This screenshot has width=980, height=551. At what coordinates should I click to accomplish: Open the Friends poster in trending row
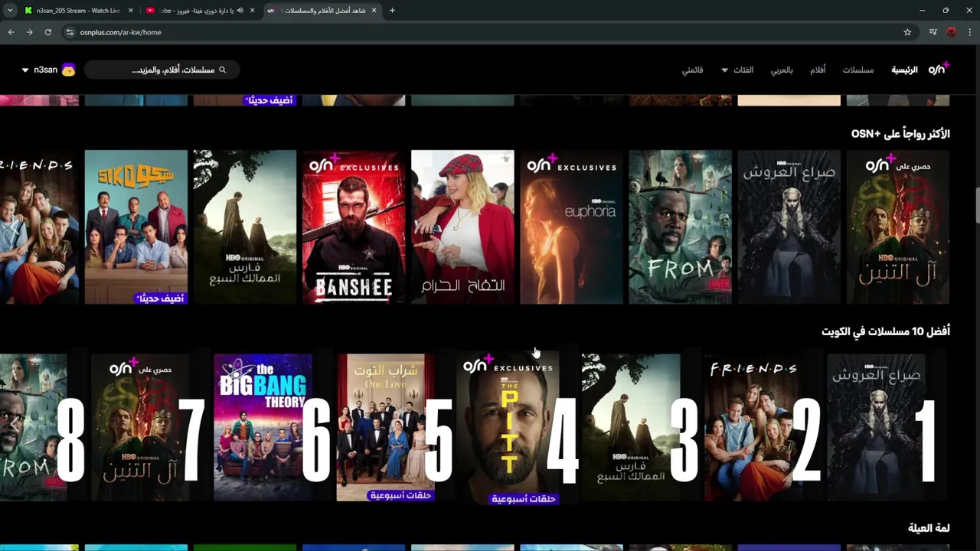(x=39, y=227)
